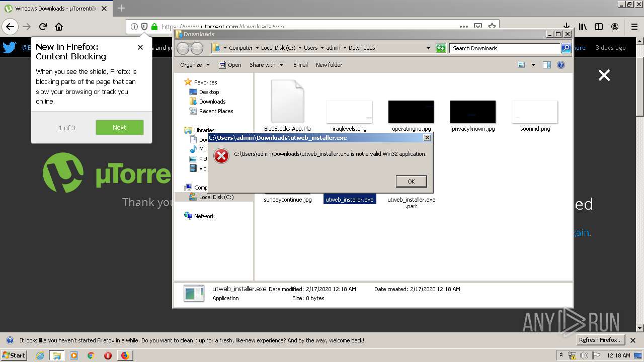Click the Firefox back button
Screen dimensions: 644x362
pyautogui.click(x=10, y=27)
